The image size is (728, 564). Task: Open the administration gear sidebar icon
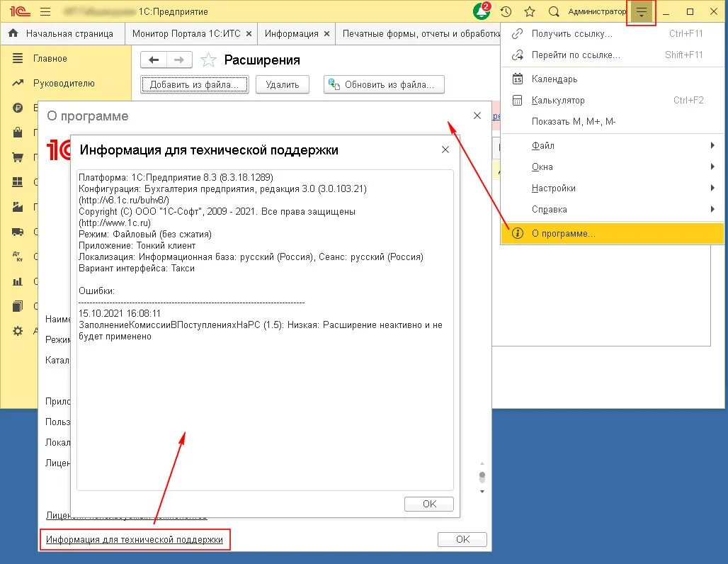[x=18, y=331]
